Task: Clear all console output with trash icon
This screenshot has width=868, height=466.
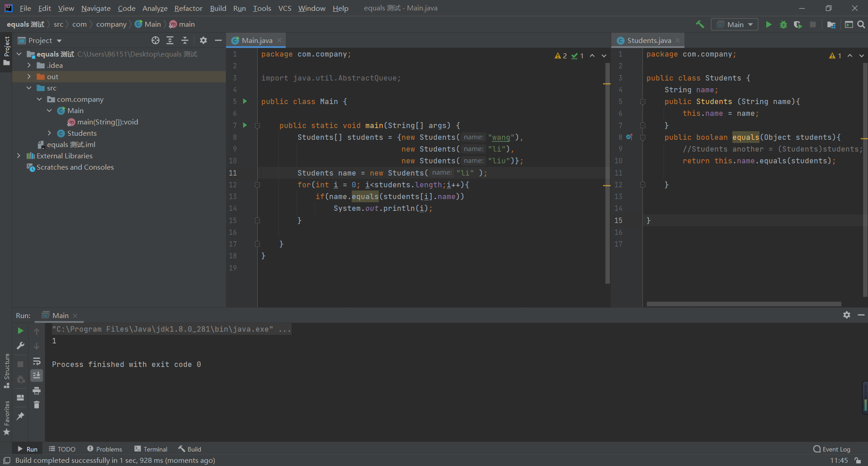Action: 37,405
